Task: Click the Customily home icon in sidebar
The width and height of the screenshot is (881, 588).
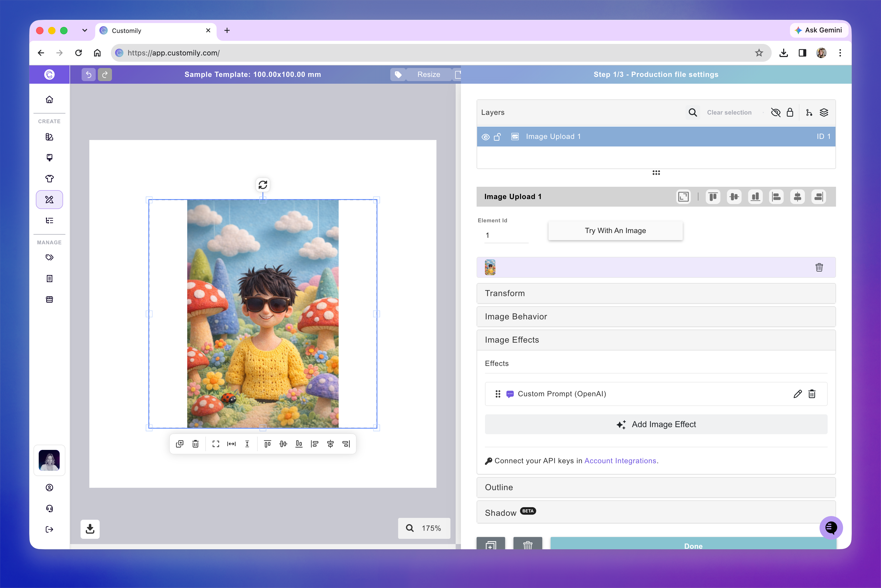Action: [49, 99]
